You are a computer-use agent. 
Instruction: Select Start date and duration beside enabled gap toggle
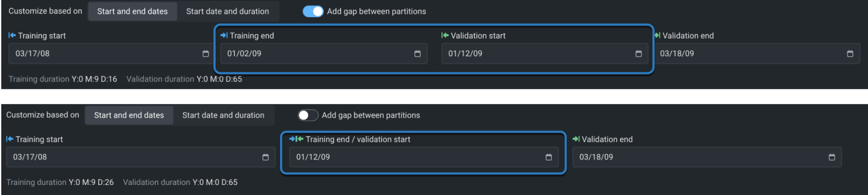tap(228, 12)
